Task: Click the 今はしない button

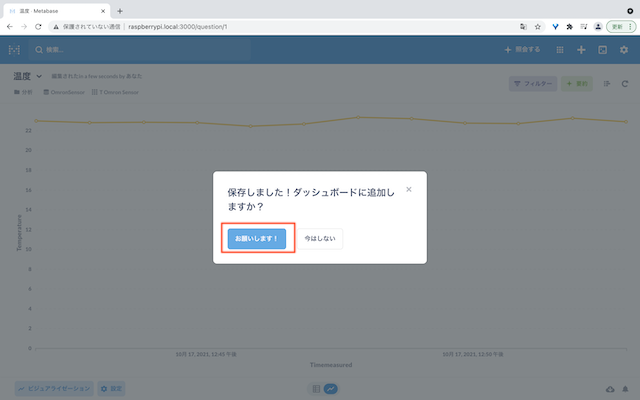Action: (x=320, y=239)
